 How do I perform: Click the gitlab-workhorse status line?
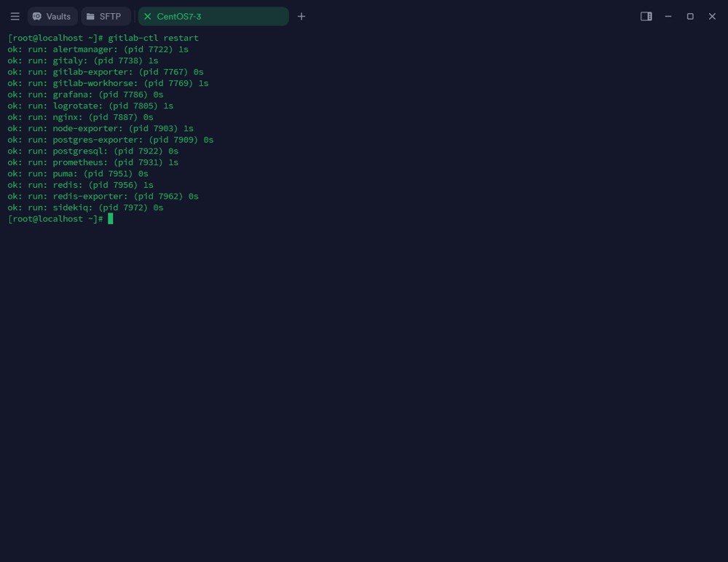coord(108,83)
